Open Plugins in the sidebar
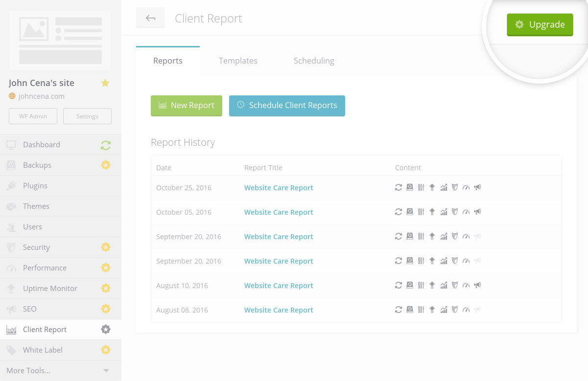This screenshot has height=381, width=588. point(35,186)
